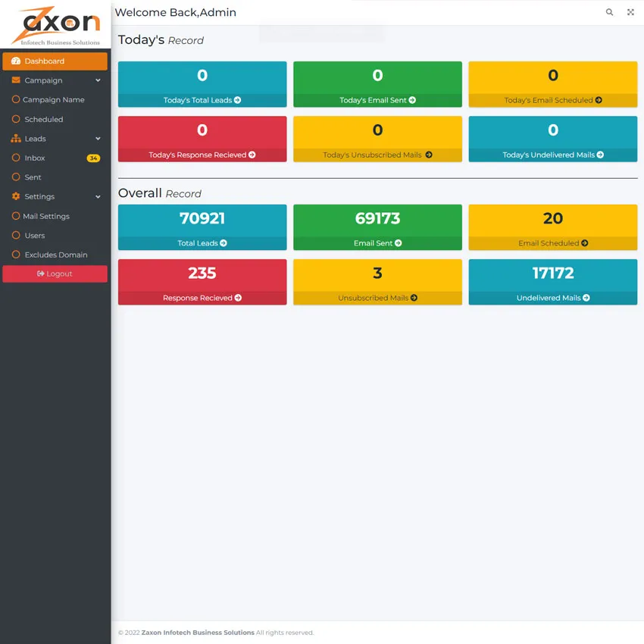Toggle fullscreen with the expand icon
Viewport: 644px width, 644px height.
click(x=630, y=12)
